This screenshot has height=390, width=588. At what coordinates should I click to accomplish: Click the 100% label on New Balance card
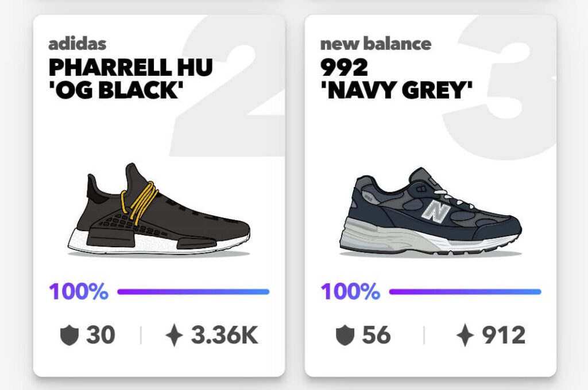(351, 291)
